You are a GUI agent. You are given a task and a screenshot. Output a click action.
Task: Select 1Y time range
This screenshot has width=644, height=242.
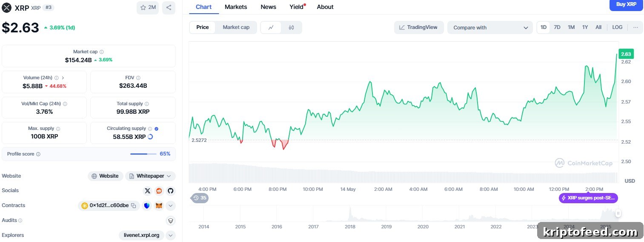coord(585,27)
